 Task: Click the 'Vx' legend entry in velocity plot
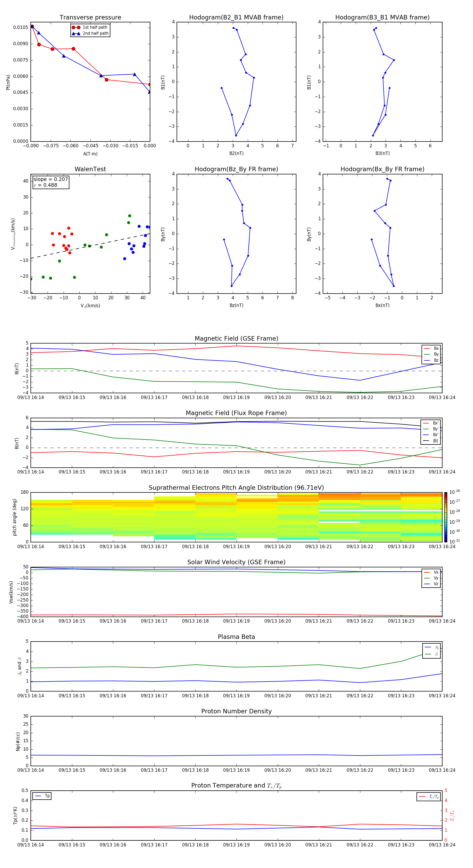point(431,572)
